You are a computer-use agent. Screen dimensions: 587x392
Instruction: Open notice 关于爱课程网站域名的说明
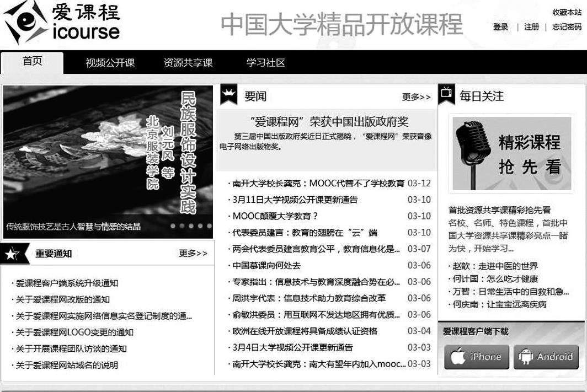67,366
